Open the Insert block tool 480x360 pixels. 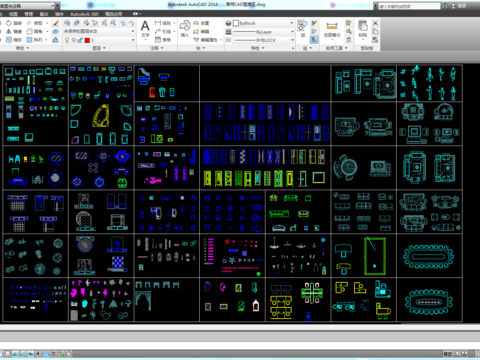click(185, 28)
